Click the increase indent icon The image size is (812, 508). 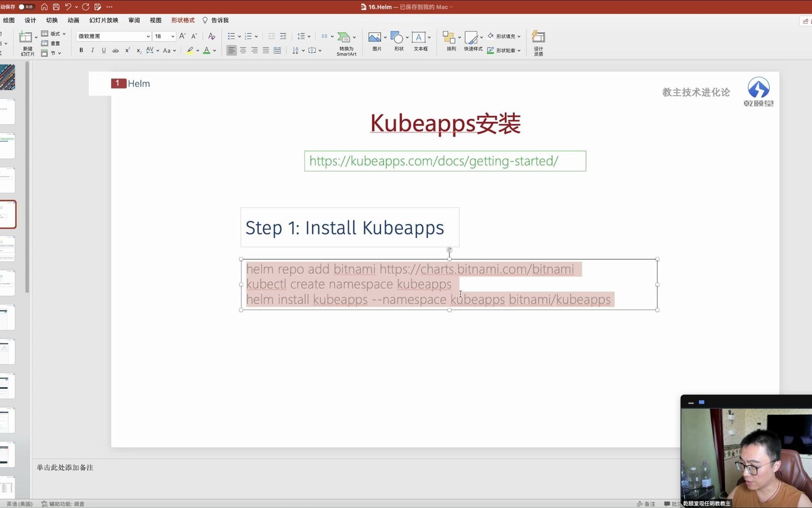(283, 36)
